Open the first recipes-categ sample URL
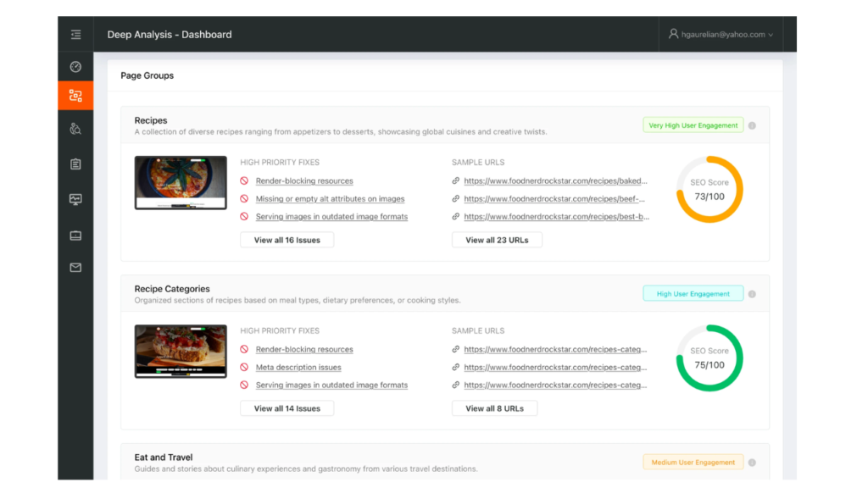The image size is (868, 488). 555,349
